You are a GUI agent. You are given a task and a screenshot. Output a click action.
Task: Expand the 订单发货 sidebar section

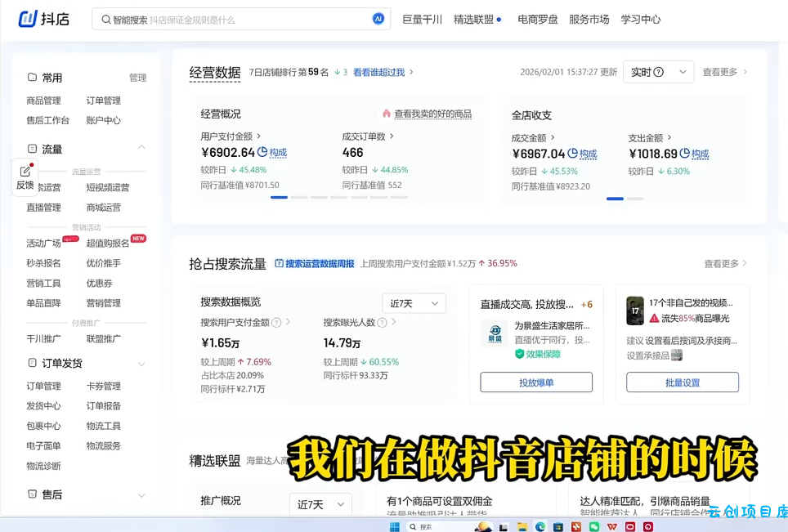tap(141, 364)
